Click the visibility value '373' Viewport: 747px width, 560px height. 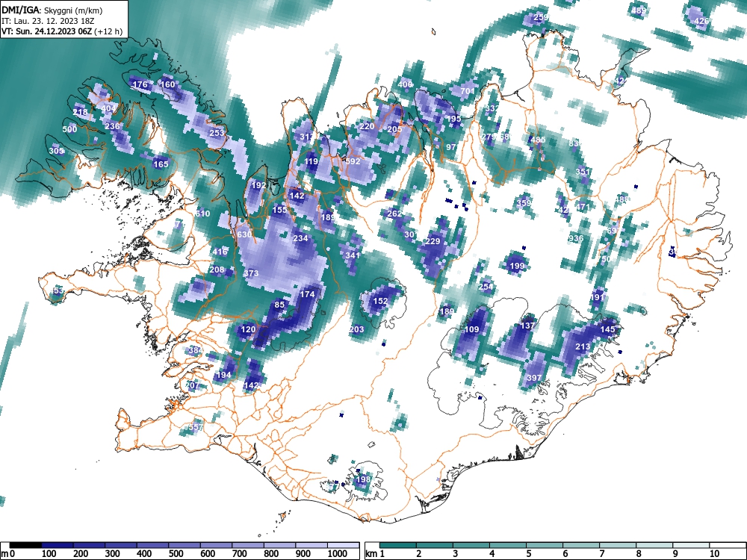[x=251, y=273]
